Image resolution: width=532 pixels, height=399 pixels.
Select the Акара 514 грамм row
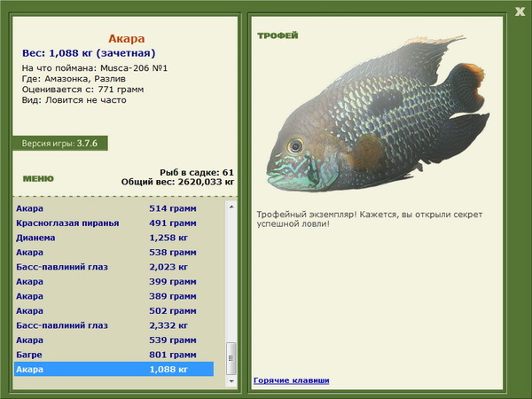click(x=113, y=208)
